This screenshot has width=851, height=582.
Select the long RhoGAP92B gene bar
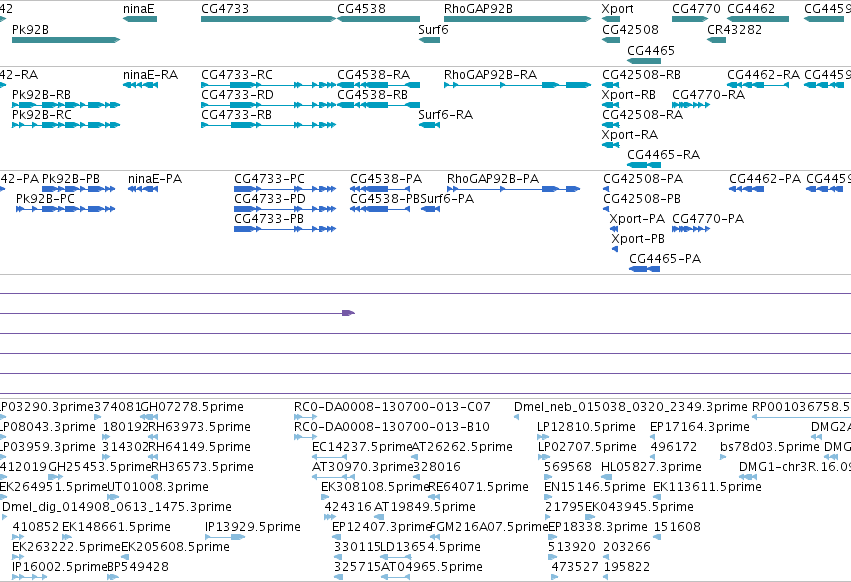(x=517, y=19)
